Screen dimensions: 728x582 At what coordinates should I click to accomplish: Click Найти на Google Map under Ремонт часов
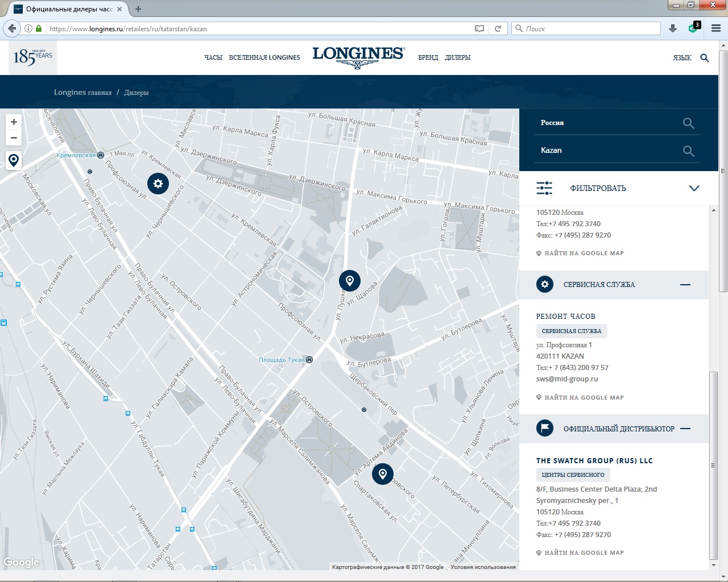tap(580, 397)
